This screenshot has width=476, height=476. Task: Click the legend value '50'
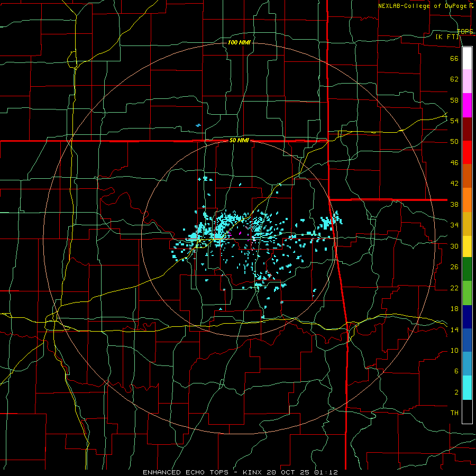click(454, 142)
